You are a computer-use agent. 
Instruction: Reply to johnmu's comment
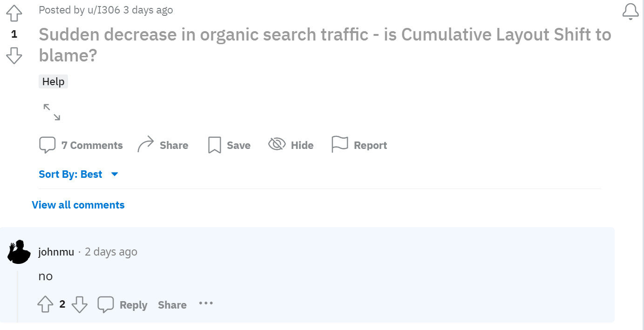point(133,305)
